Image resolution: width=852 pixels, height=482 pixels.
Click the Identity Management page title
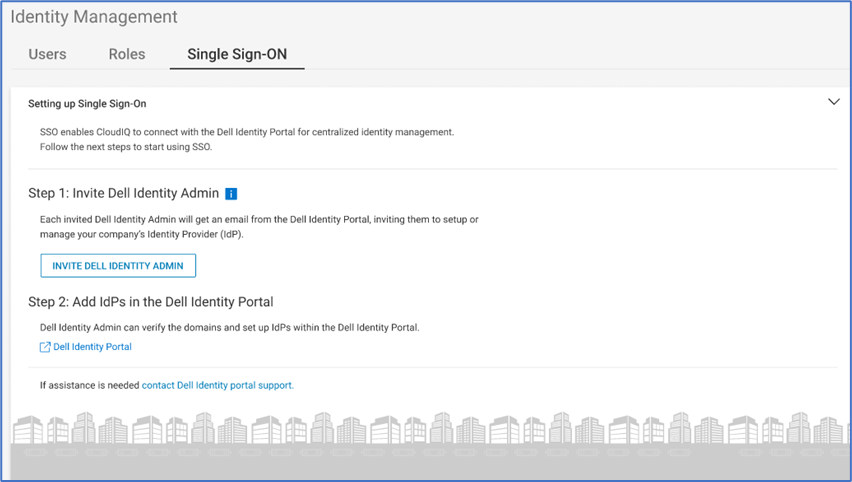94,17
